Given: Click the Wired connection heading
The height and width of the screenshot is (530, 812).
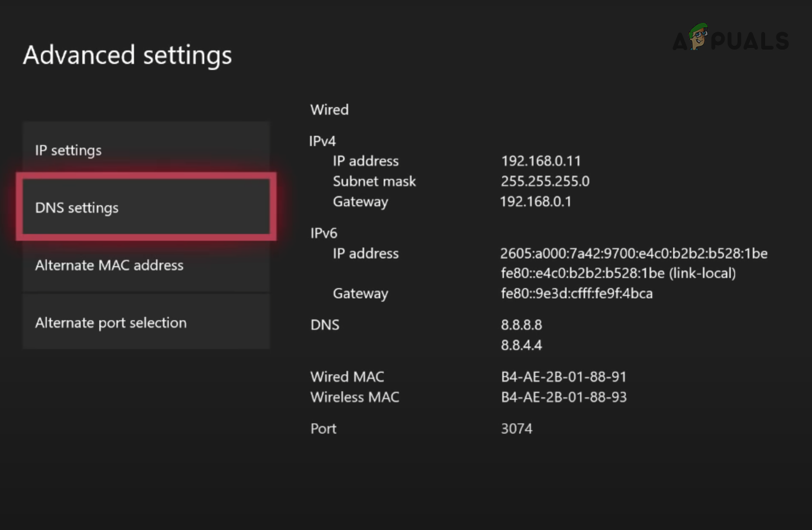Looking at the screenshot, I should [x=330, y=109].
